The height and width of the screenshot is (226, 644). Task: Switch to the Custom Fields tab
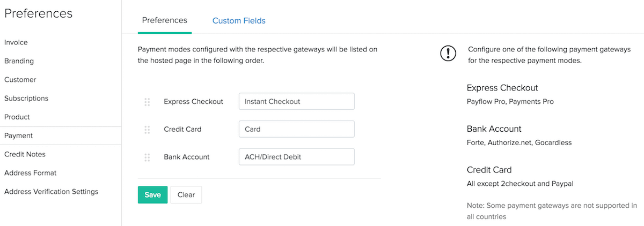tap(239, 21)
